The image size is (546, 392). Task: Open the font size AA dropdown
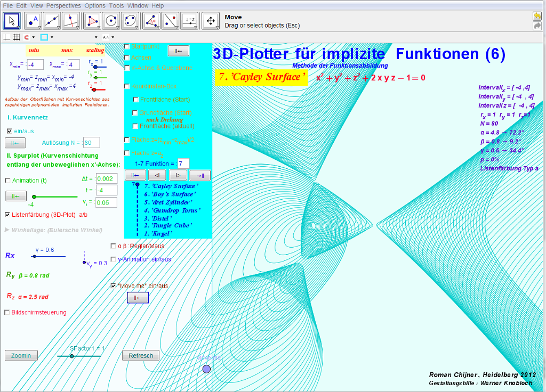(113, 37)
